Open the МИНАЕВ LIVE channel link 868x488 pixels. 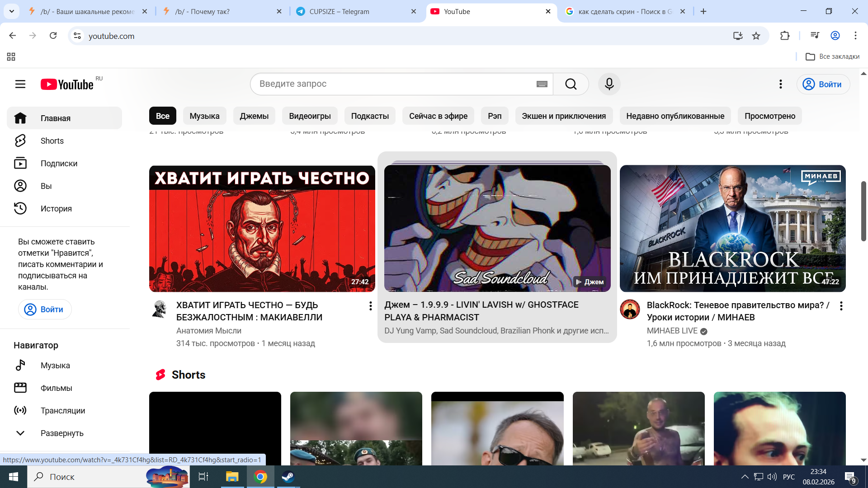(x=672, y=331)
